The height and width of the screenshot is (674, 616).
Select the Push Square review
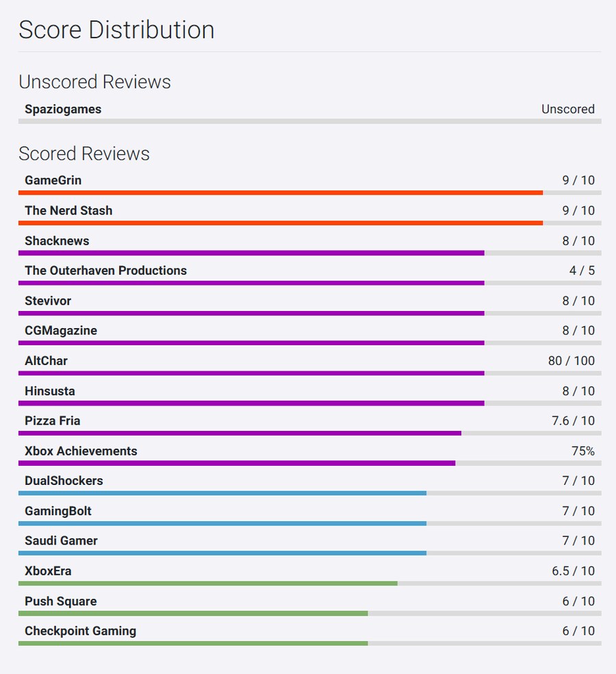(60, 601)
